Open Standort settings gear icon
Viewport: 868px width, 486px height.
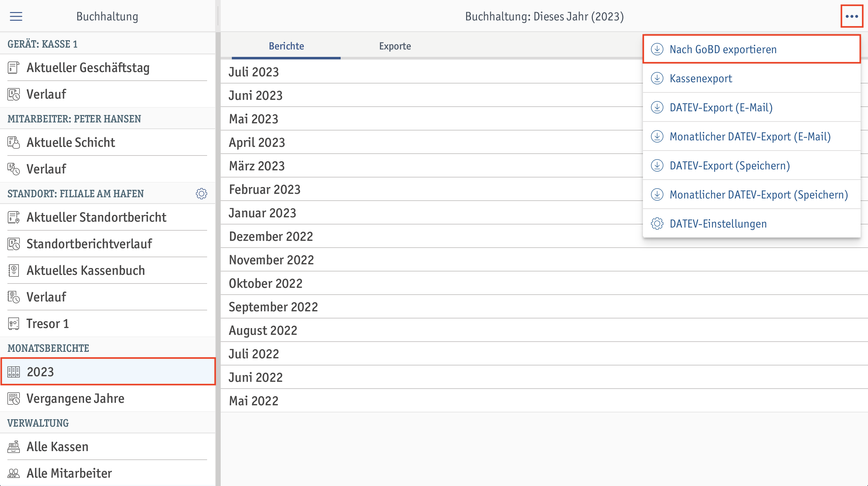click(x=202, y=194)
